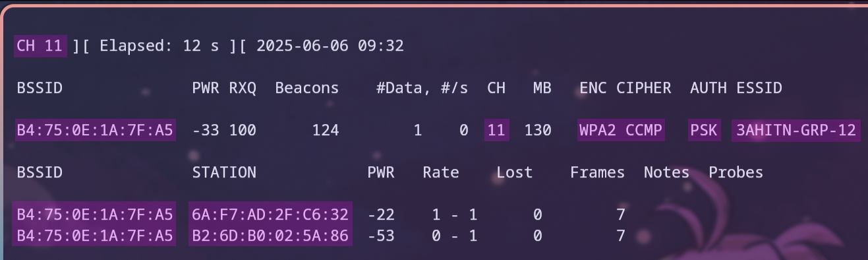868x260 pixels.
Task: Select the AP BSSID B4:75:0E:1A:7F:A5 in the access point row
Action: tap(95, 131)
